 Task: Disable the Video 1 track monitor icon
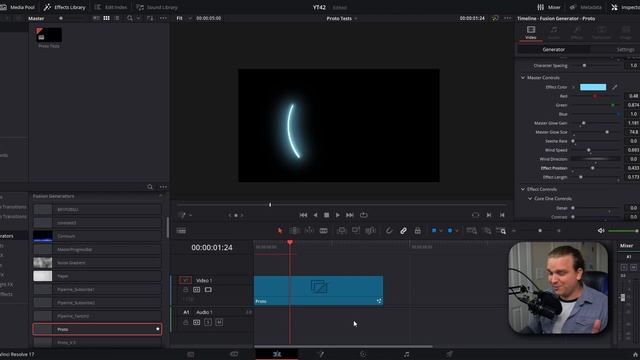(208, 290)
